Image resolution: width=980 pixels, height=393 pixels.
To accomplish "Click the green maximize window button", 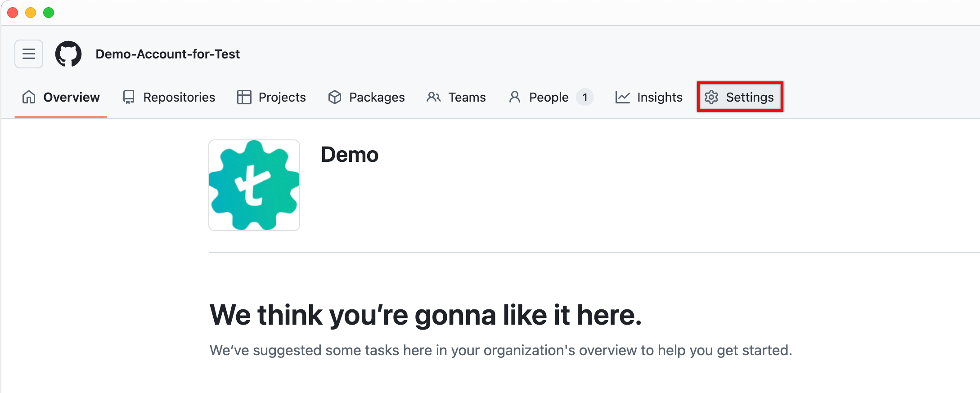I will click(x=49, y=13).
